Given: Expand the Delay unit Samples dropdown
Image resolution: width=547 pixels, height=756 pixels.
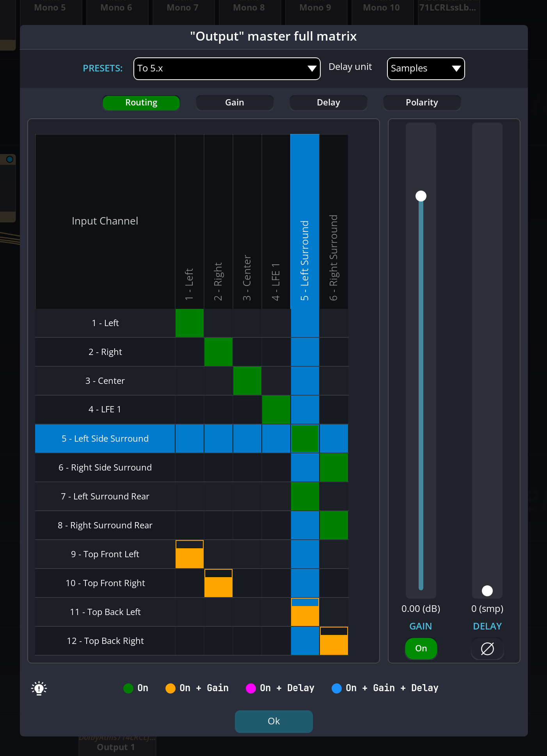Looking at the screenshot, I should [426, 69].
